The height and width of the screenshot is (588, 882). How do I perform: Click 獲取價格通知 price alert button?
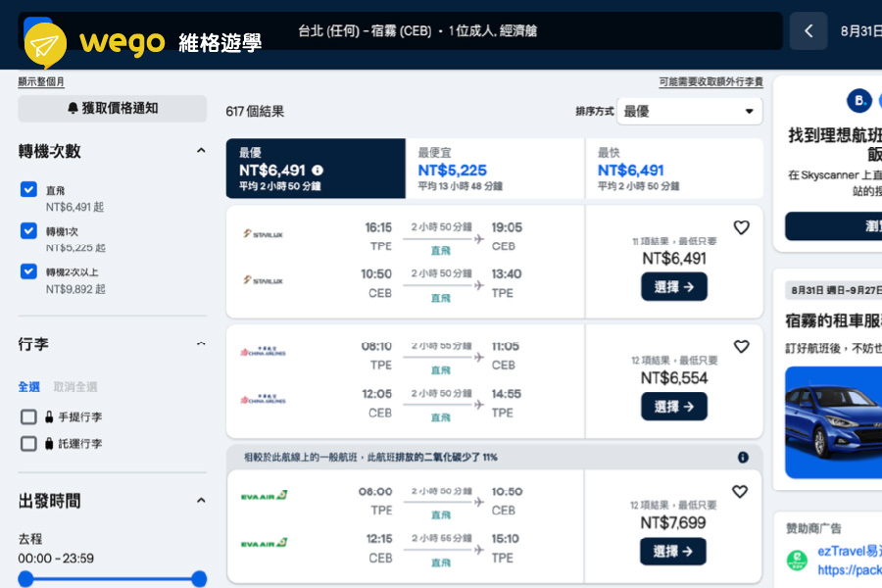(x=113, y=109)
